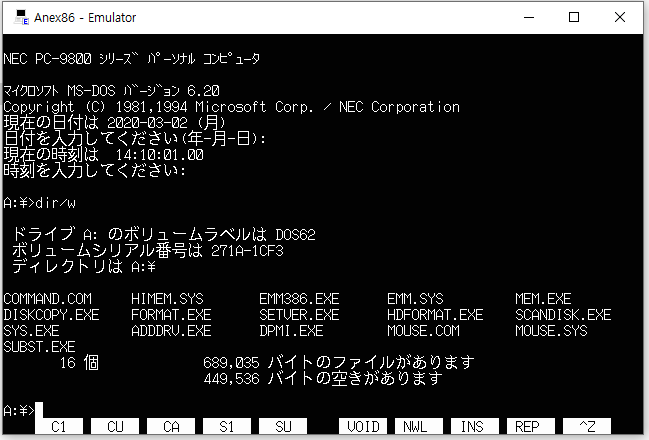Image resolution: width=649 pixels, height=440 pixels.
Task: Click the NWL function key label
Action: click(419, 426)
